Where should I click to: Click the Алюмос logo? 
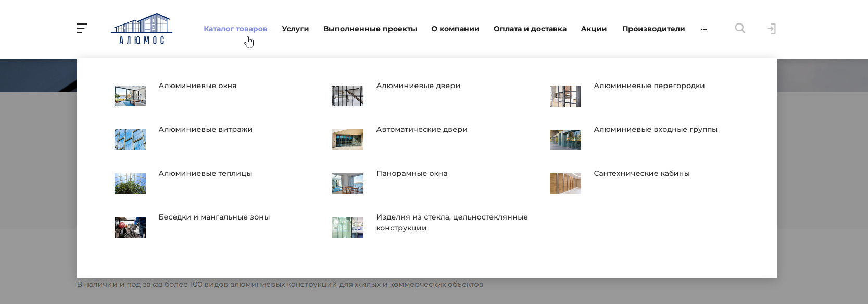click(x=142, y=29)
